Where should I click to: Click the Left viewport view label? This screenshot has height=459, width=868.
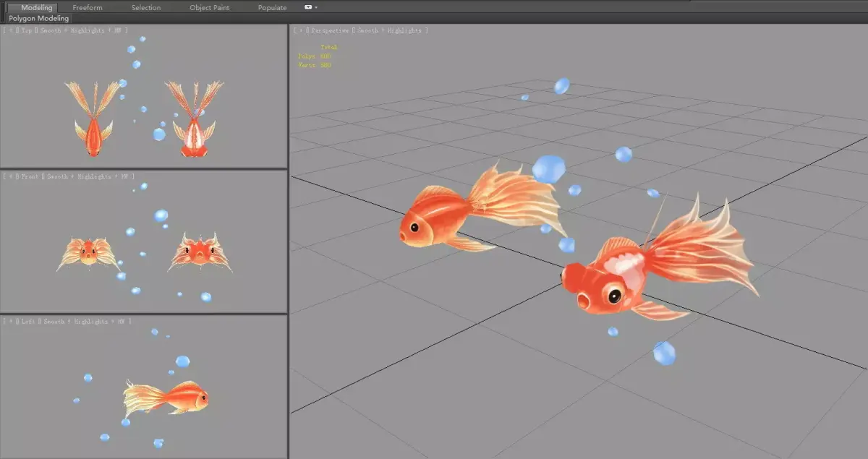(27, 321)
